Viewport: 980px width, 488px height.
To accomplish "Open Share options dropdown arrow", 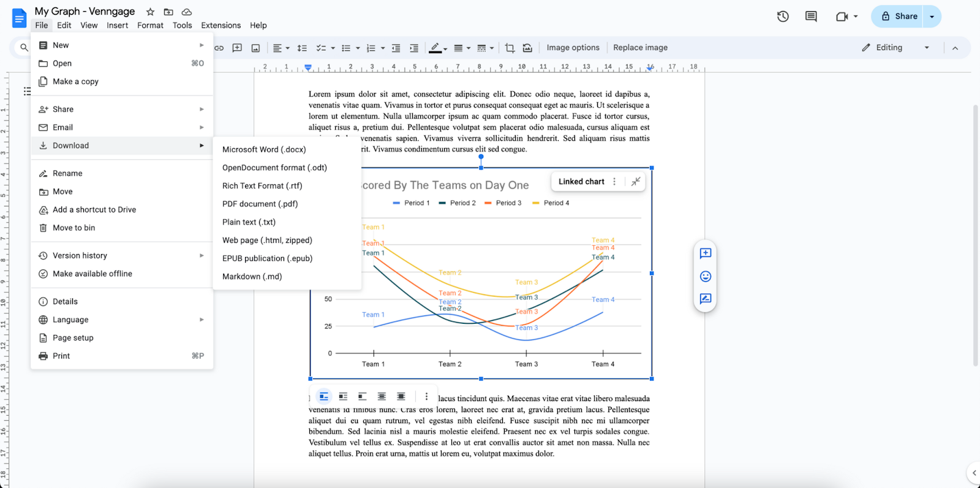I will [932, 17].
